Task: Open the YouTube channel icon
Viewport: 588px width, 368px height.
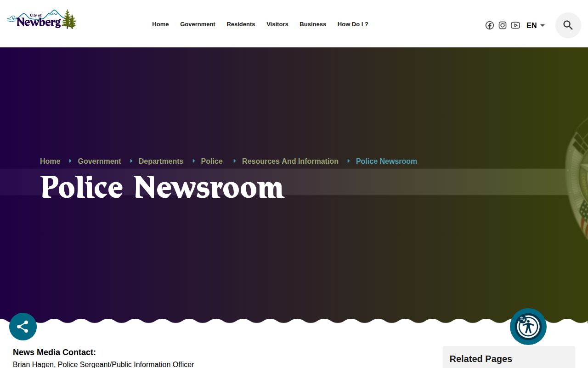Action: coord(515,25)
